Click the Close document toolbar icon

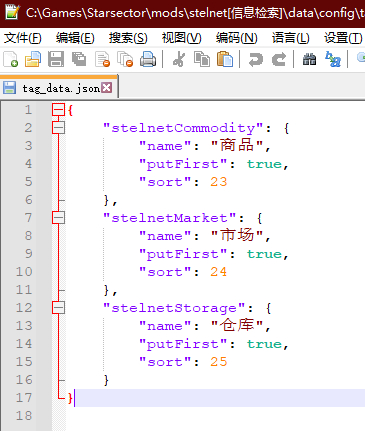[102, 59]
